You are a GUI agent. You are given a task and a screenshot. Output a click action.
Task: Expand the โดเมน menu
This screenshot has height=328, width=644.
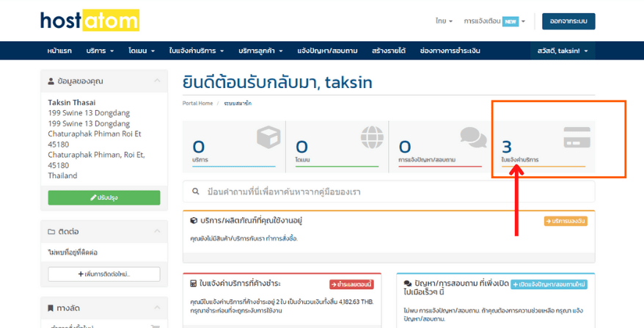[142, 51]
